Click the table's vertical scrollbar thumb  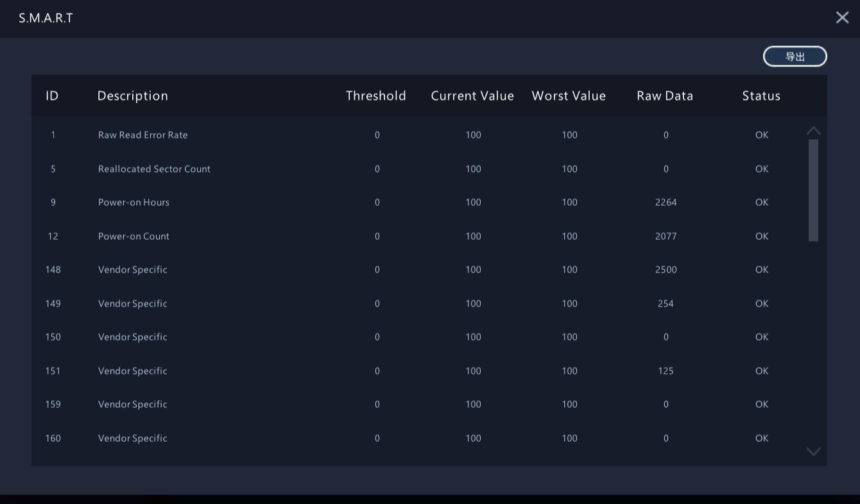pos(813,190)
